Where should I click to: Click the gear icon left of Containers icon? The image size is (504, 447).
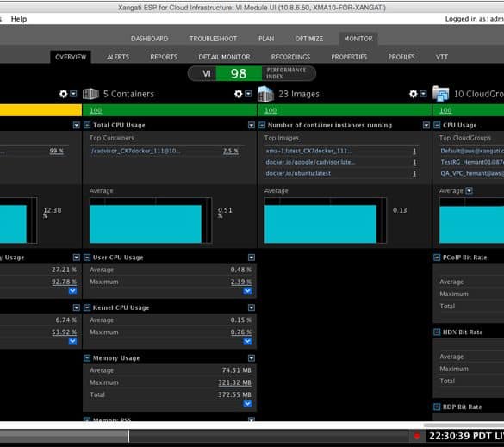click(x=63, y=94)
